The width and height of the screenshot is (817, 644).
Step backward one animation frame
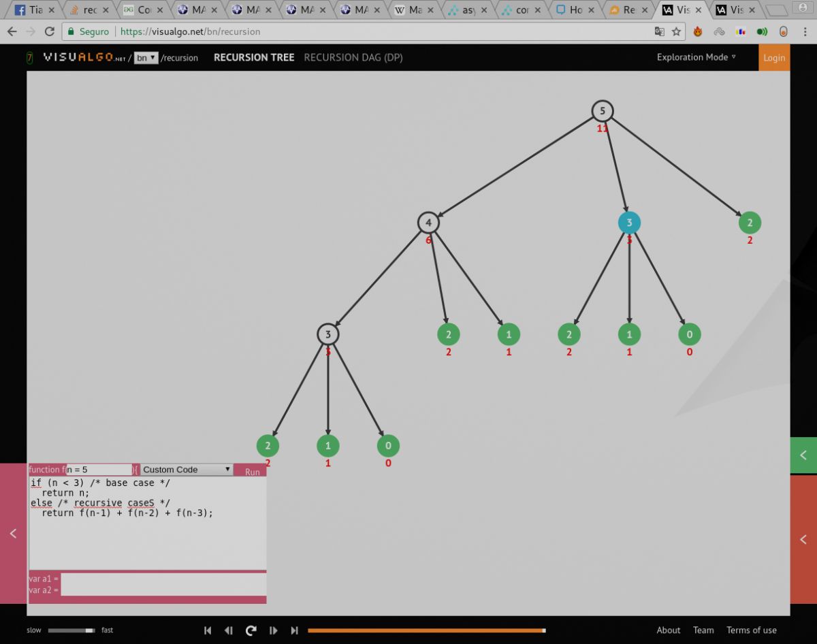[229, 630]
